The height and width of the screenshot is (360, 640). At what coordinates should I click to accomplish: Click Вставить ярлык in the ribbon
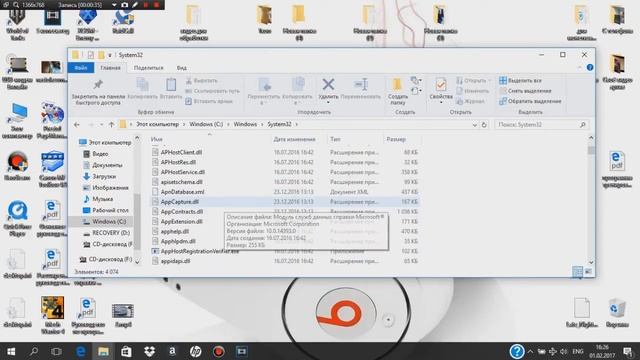click(x=209, y=101)
